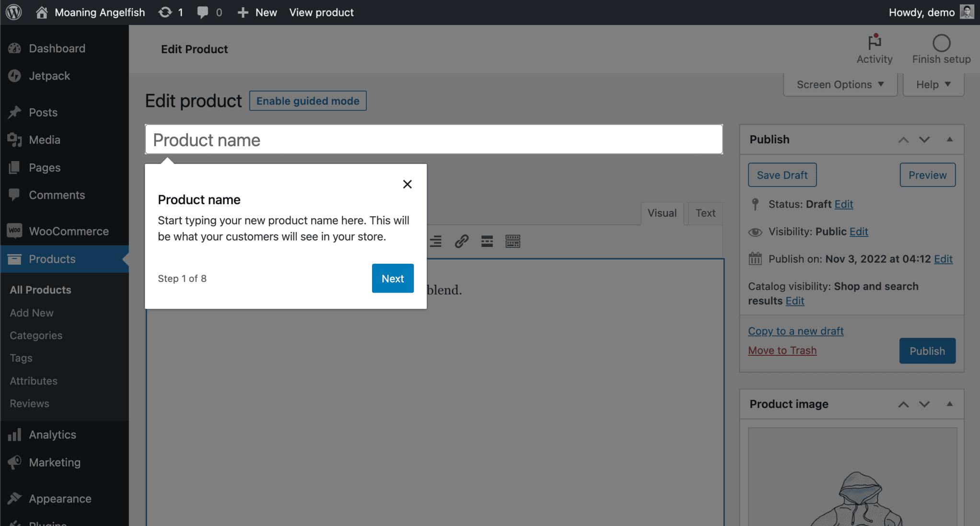
Task: Click the insert link toolbar icon
Action: [x=461, y=241]
